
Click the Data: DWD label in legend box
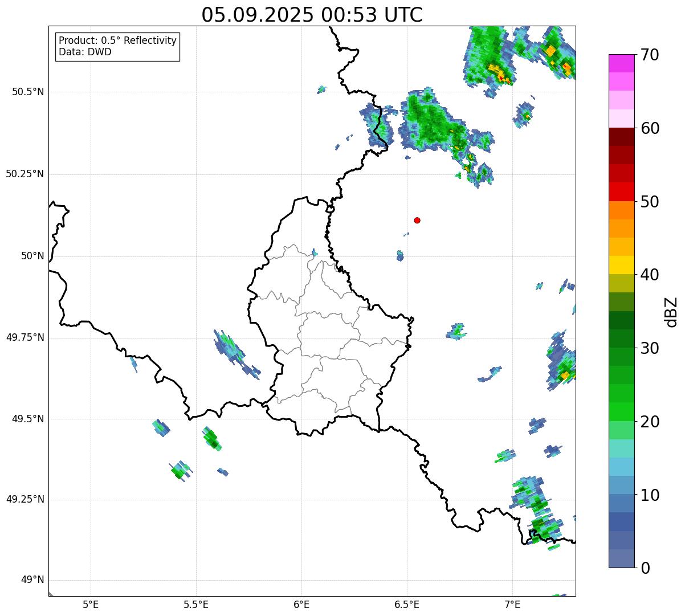(85, 52)
